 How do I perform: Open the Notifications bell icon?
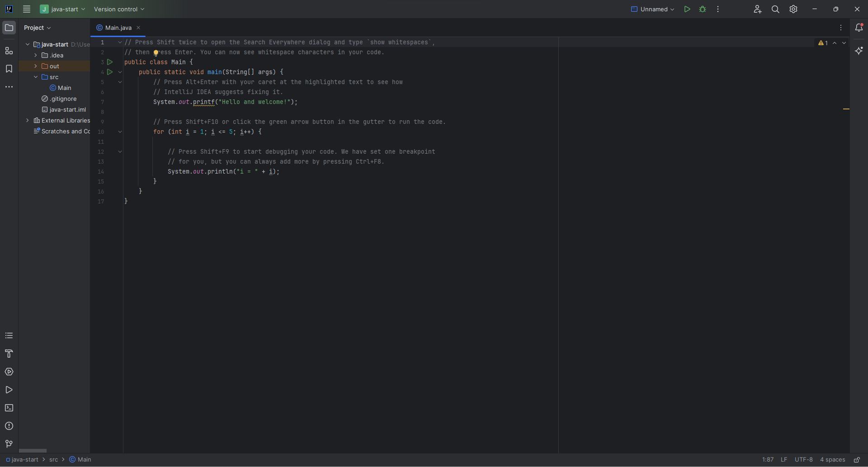pyautogui.click(x=859, y=28)
